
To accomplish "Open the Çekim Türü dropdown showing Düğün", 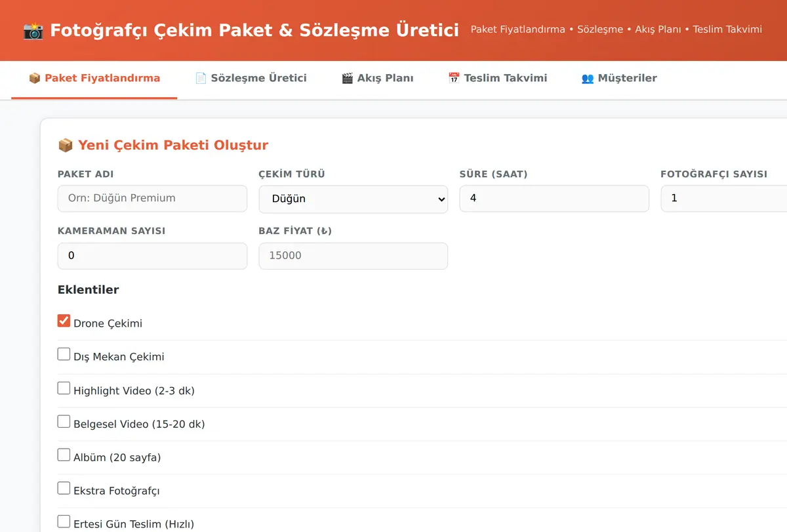I will pyautogui.click(x=353, y=199).
